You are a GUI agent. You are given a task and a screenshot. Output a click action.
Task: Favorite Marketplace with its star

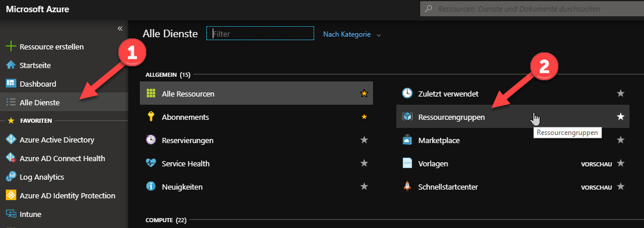[621, 140]
